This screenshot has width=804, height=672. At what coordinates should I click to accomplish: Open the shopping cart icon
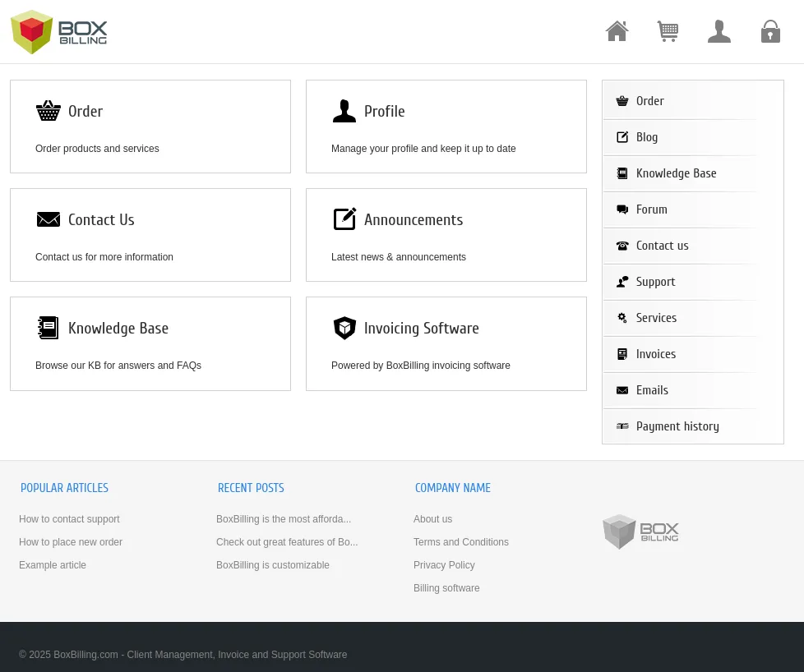click(668, 31)
